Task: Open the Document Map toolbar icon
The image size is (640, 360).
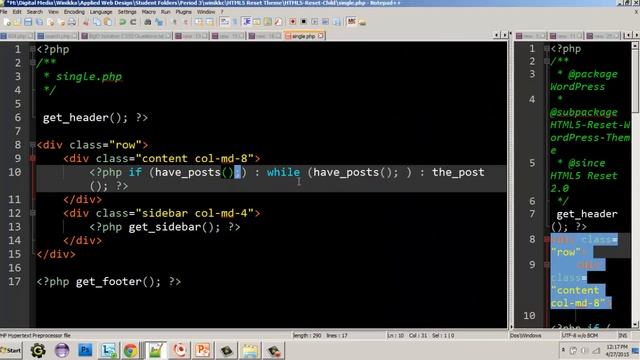Action: tap(267, 22)
